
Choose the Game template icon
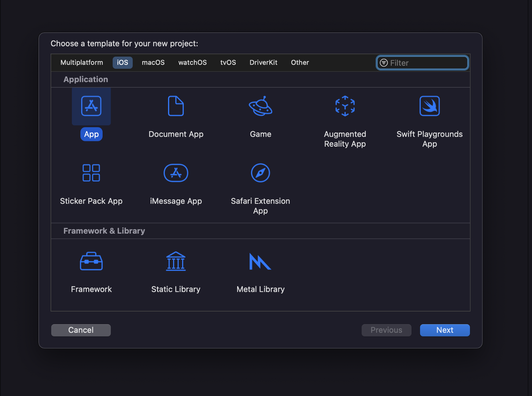pyautogui.click(x=261, y=106)
